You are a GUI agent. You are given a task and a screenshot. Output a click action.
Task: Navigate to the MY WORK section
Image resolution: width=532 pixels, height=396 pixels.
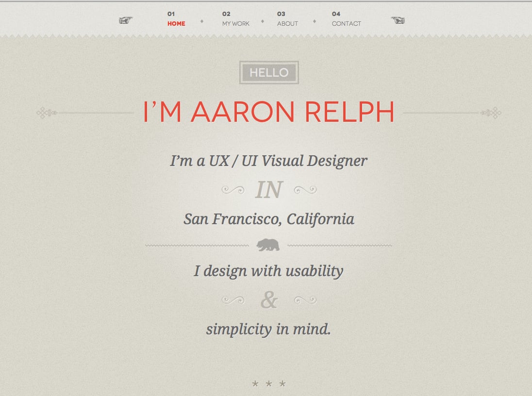pos(236,23)
